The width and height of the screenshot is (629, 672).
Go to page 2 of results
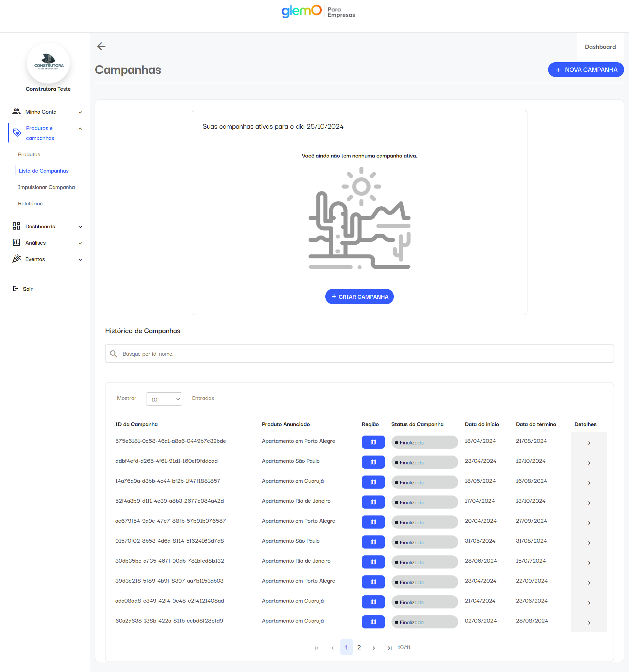click(x=359, y=647)
